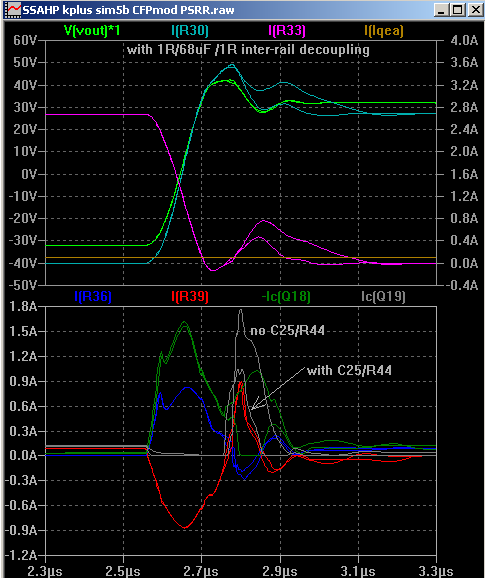Click the 'with C25/R44' annotation
Screen dimensions: 485x578
349,370
